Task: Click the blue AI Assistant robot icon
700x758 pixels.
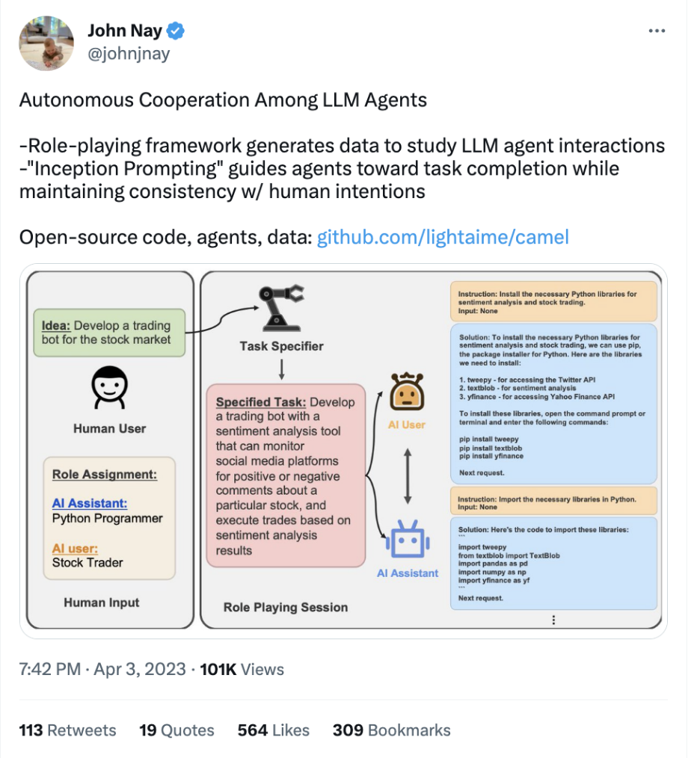Action: point(407,540)
